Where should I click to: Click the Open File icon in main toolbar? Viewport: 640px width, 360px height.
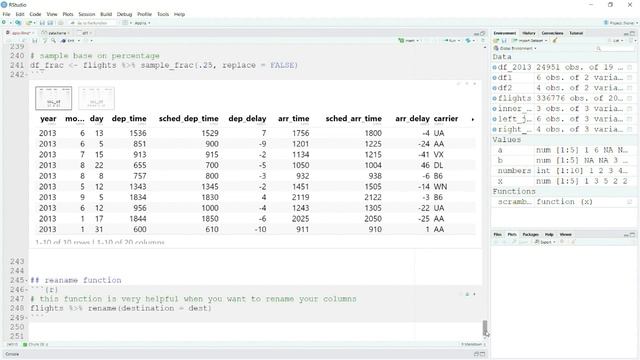[29, 23]
